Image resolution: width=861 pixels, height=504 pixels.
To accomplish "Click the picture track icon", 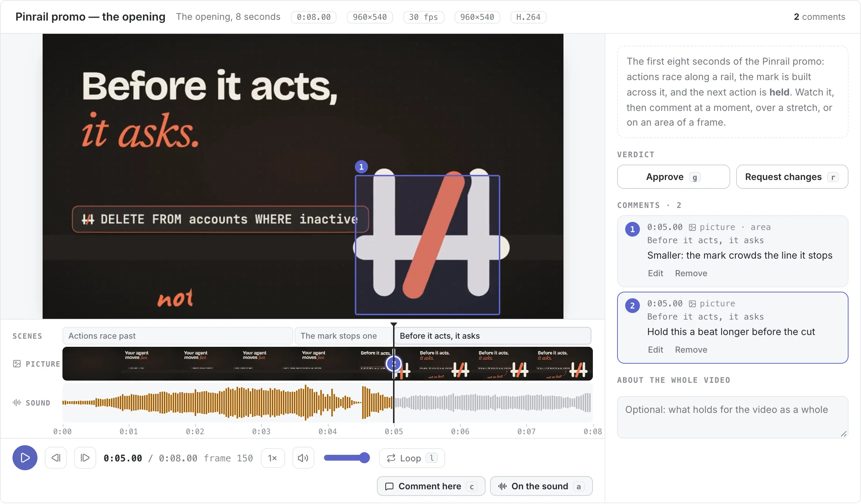I will [x=17, y=364].
